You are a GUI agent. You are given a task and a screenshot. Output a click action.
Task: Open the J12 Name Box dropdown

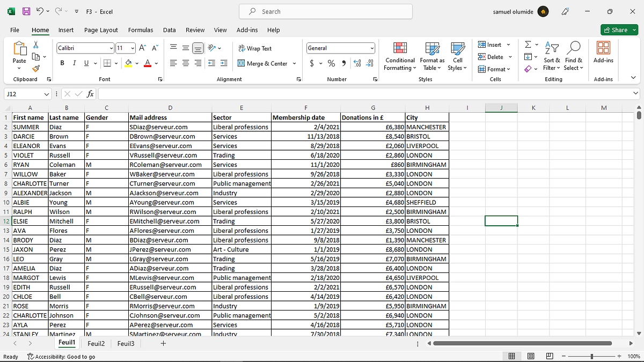[x=47, y=94]
